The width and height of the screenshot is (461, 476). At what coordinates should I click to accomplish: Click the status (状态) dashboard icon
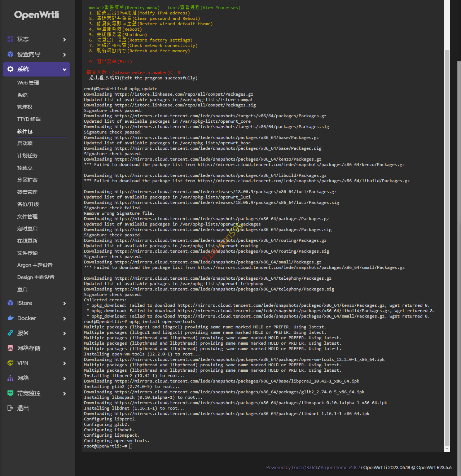(10, 39)
